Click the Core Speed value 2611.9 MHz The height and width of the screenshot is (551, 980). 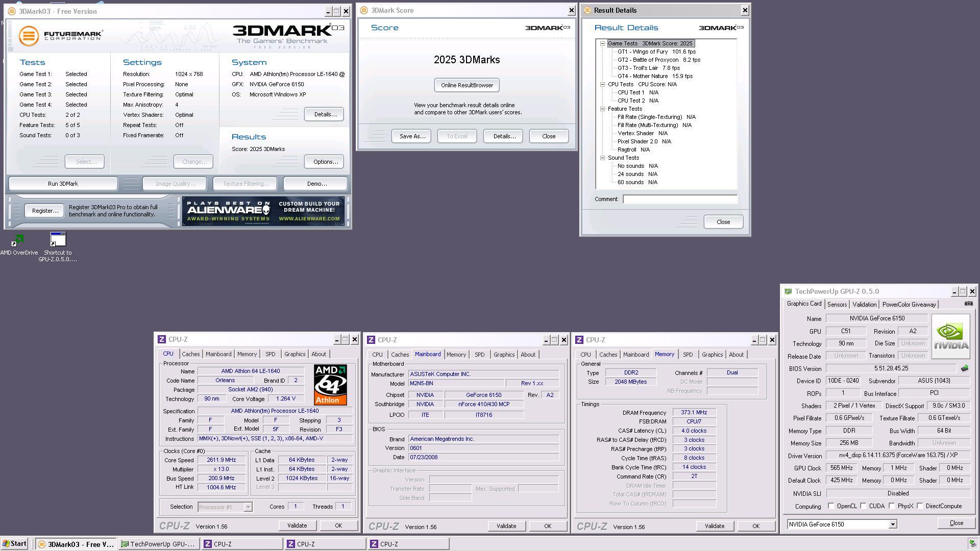[221, 460]
